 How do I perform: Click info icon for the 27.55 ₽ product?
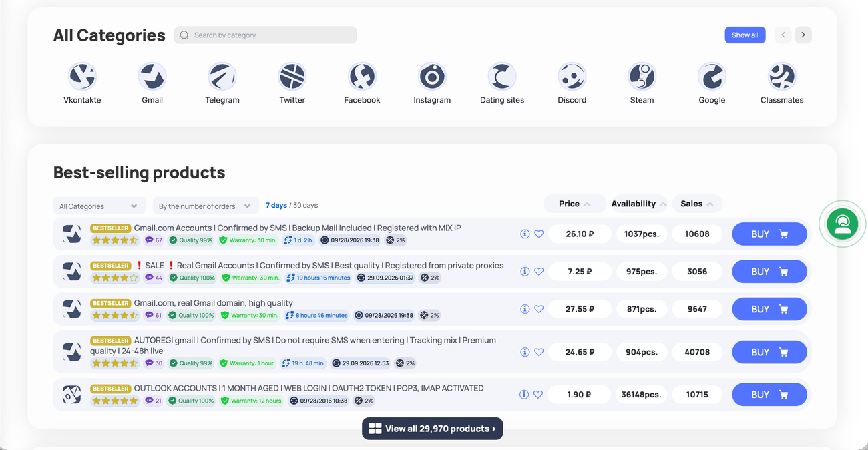coord(525,309)
